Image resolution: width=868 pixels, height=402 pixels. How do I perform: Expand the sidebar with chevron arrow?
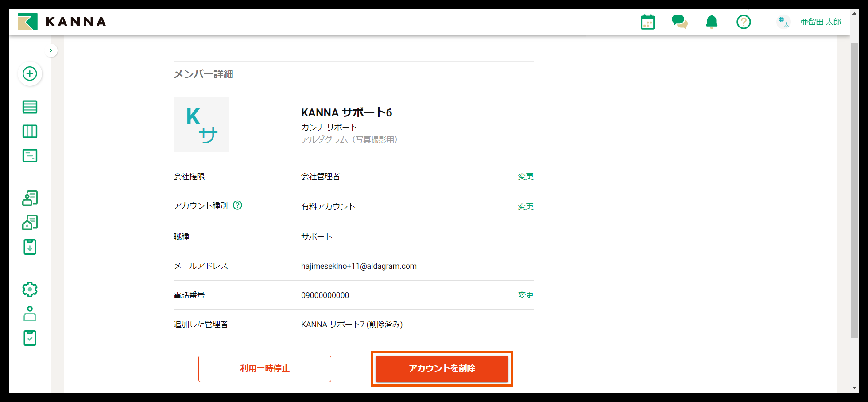click(x=51, y=50)
